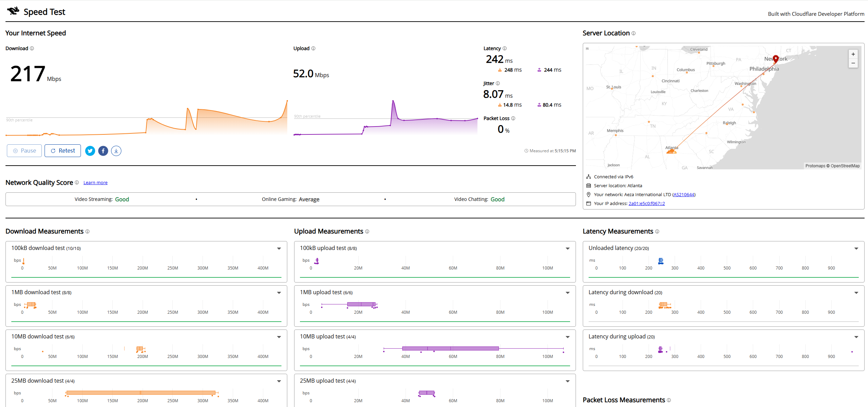Zoom out on the map
This screenshot has width=868, height=407.
(853, 63)
